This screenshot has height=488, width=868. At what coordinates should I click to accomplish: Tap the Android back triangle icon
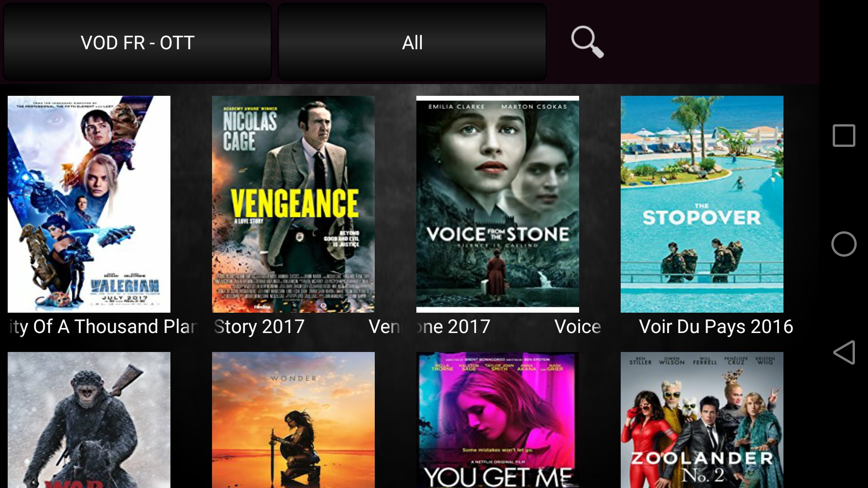click(x=844, y=352)
